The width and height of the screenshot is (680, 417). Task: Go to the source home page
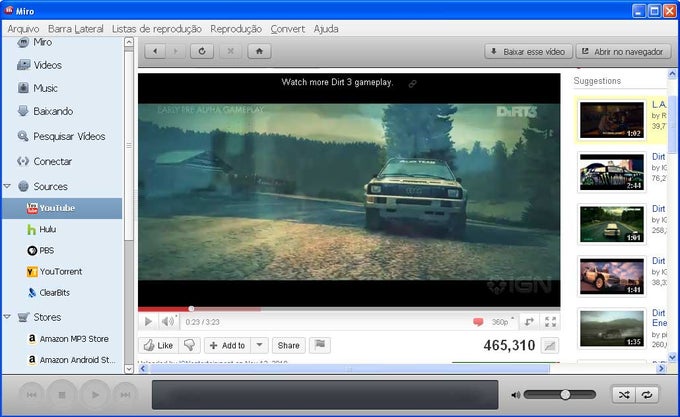259,51
